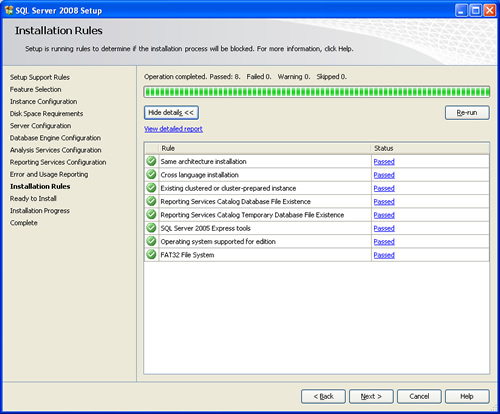This screenshot has width=500, height=414.
Task: Click check icon beside Catalog Temporary Database File Existence
Action: coord(151,215)
